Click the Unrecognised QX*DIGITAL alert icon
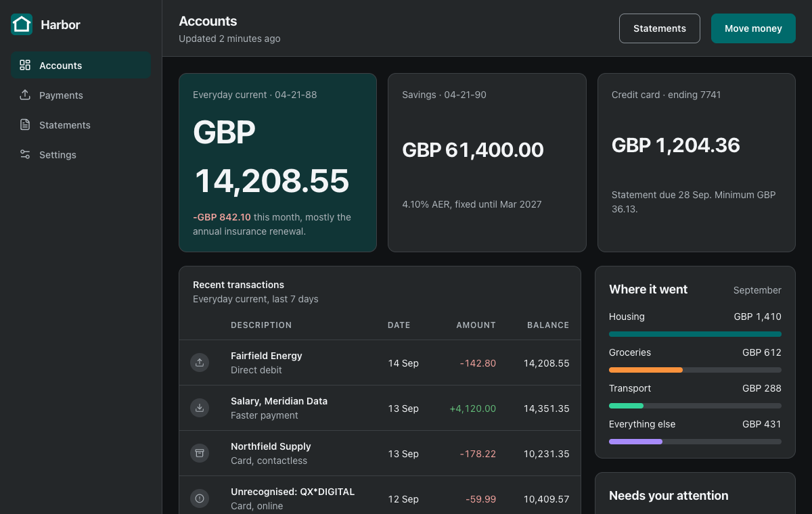 (x=200, y=498)
